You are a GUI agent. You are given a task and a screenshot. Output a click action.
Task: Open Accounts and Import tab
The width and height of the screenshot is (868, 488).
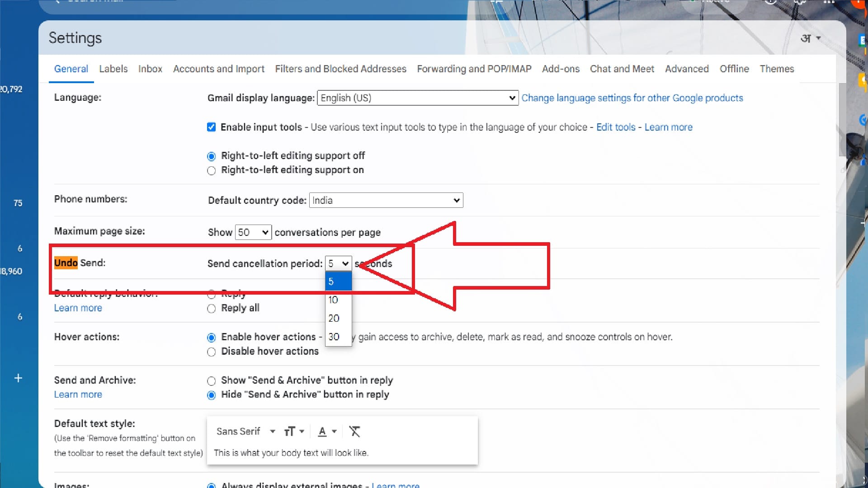click(219, 69)
